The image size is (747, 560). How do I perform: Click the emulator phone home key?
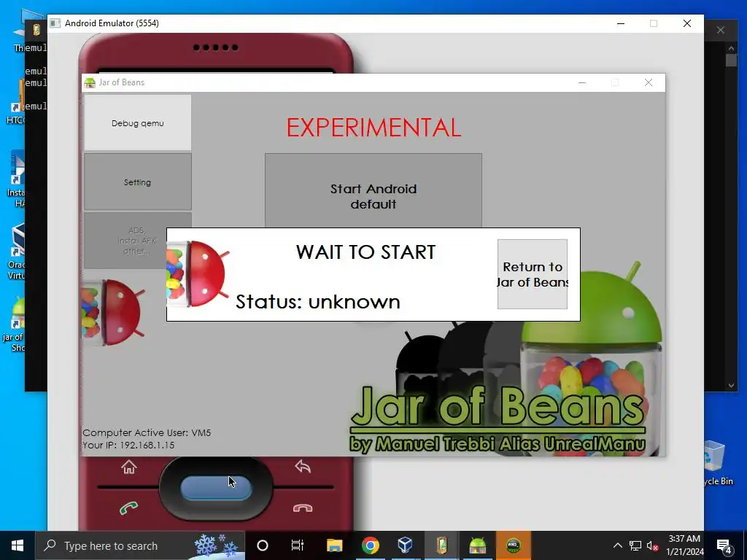tap(128, 467)
